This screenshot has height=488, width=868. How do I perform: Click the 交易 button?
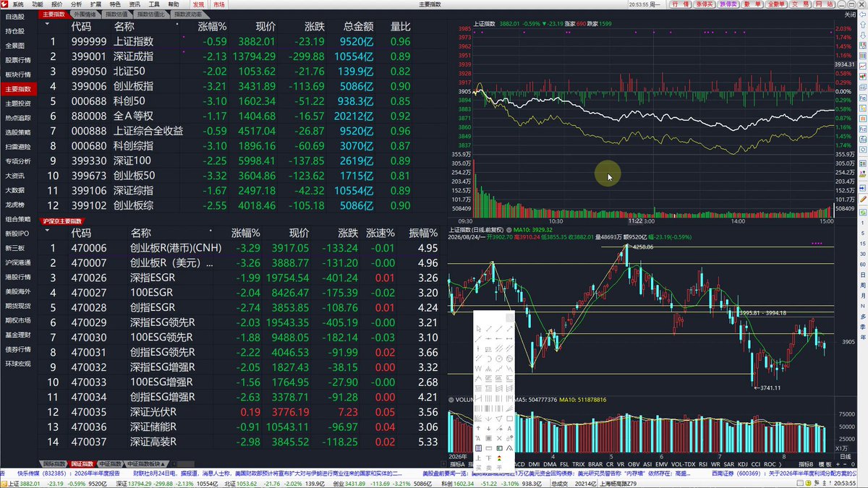800,4
